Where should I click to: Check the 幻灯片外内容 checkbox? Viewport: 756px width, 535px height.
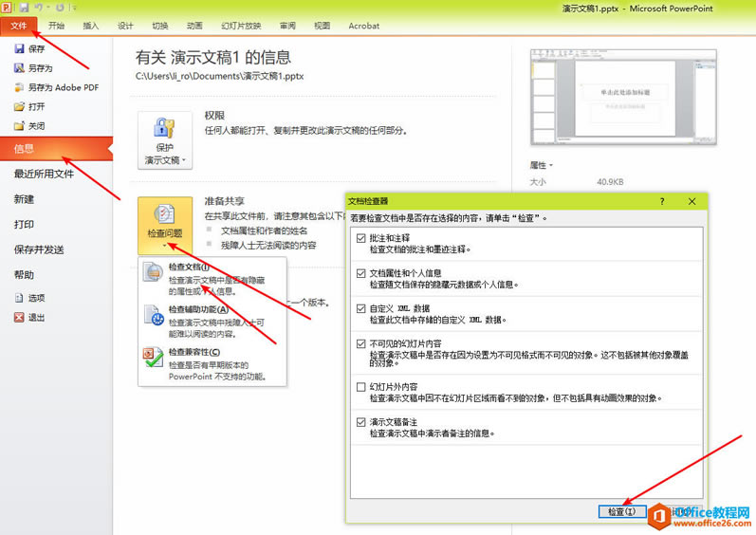360,387
